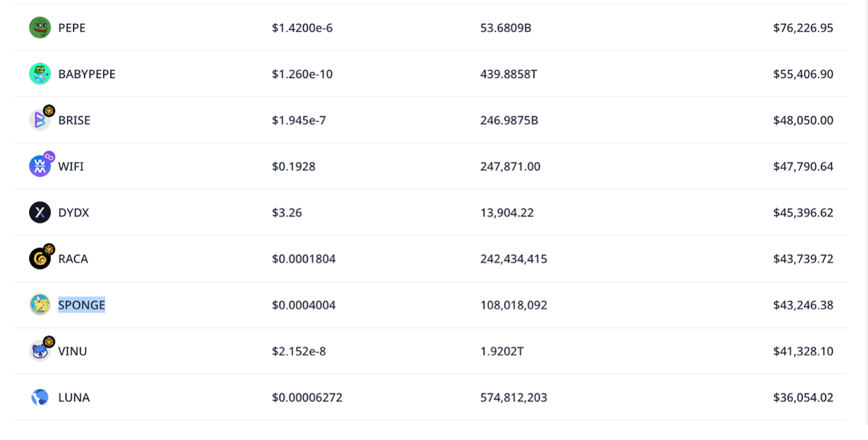
Task: Click the DYDX price of $3.26
Action: (287, 212)
